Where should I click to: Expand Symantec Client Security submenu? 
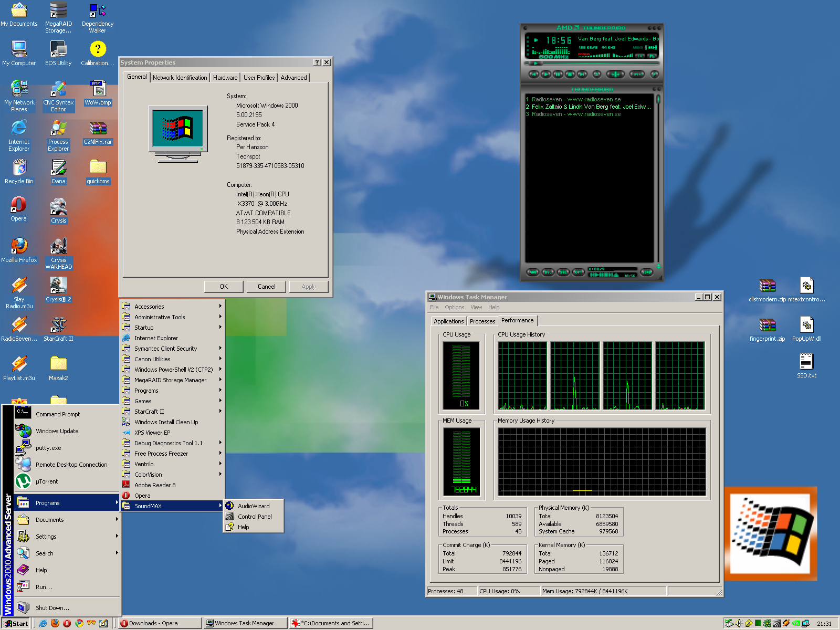(x=173, y=349)
